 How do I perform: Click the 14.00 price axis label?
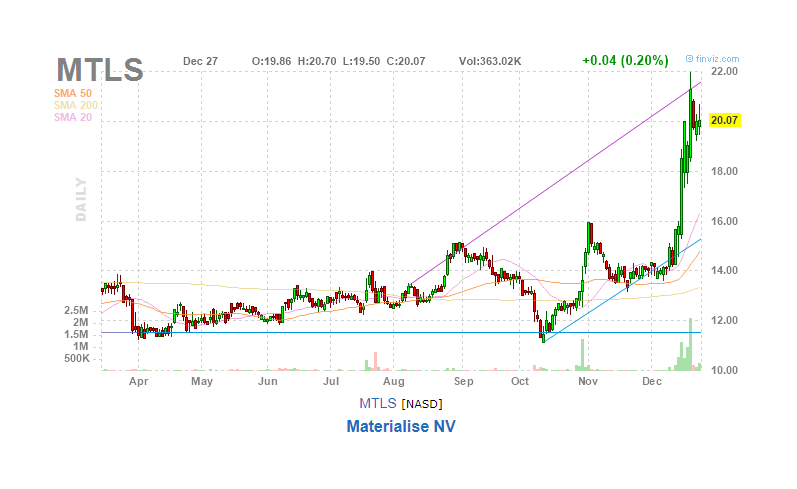[x=724, y=270]
